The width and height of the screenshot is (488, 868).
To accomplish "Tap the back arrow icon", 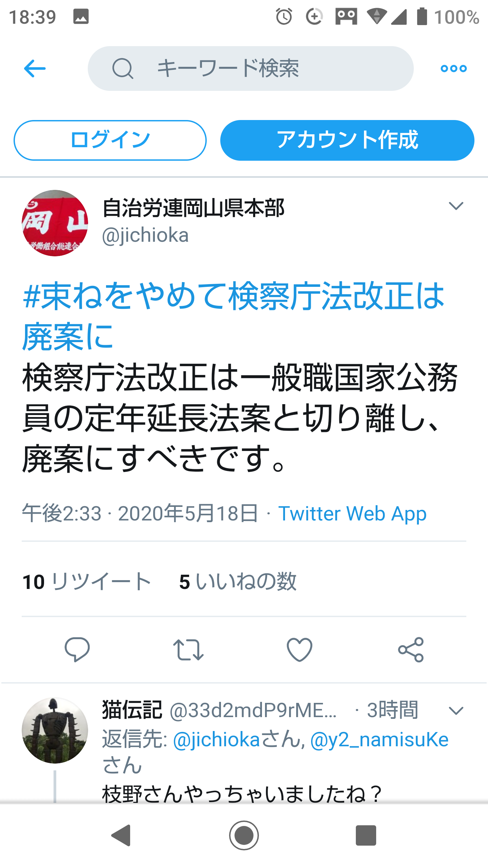I will [x=35, y=68].
